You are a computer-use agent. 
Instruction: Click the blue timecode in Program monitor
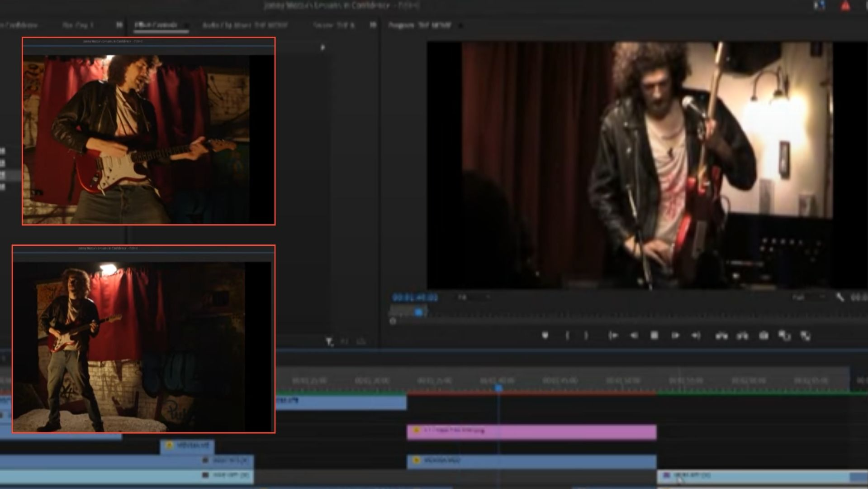tap(415, 297)
